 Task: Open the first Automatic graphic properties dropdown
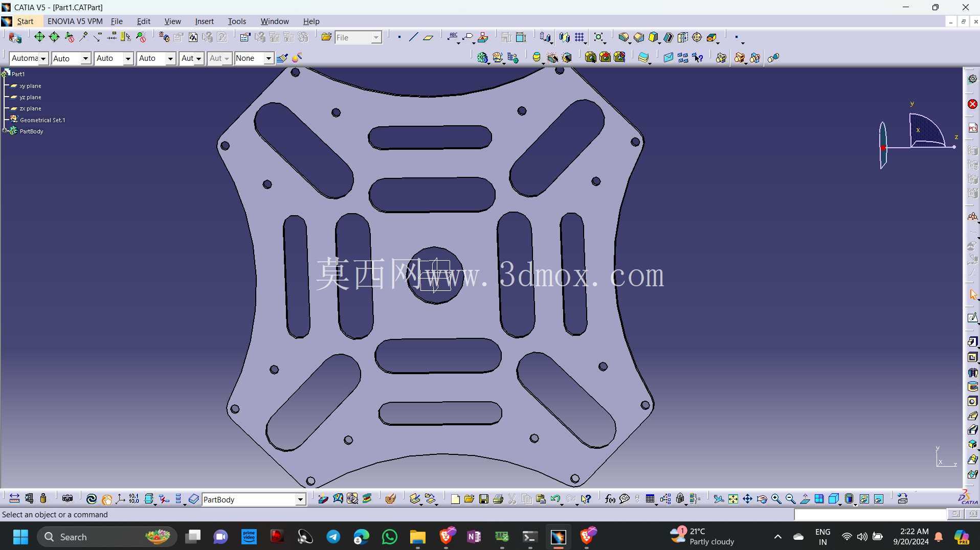tap(43, 58)
